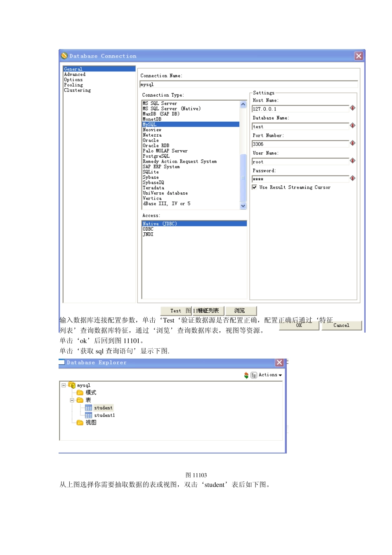Click the 表 folder icon
The image size is (392, 555).
tap(80, 400)
